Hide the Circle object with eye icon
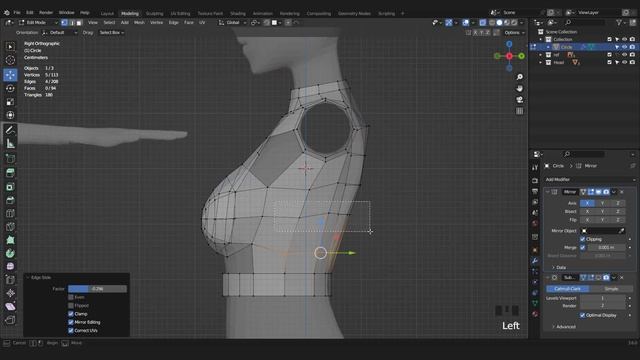 (624, 47)
